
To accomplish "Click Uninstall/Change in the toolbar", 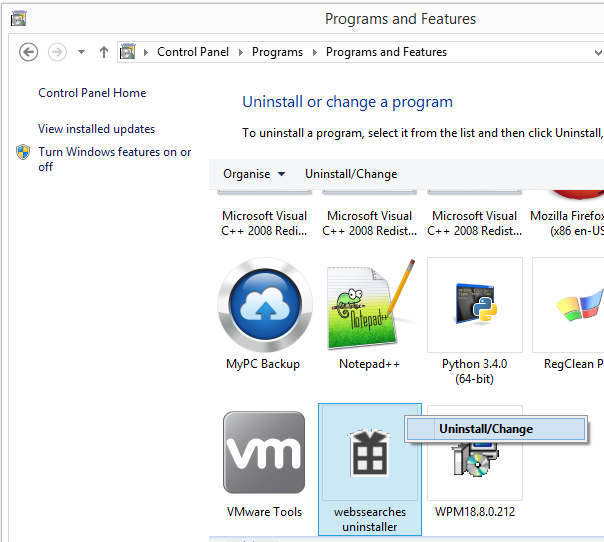I will tap(351, 174).
